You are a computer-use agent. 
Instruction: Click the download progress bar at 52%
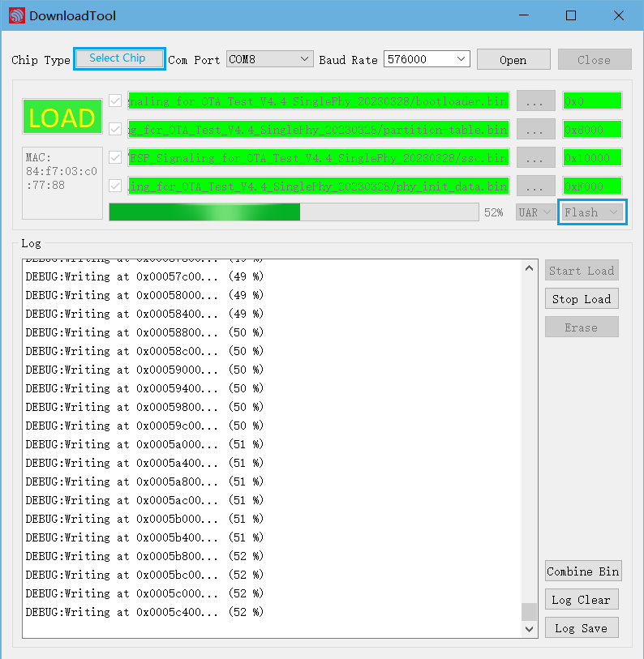point(294,212)
